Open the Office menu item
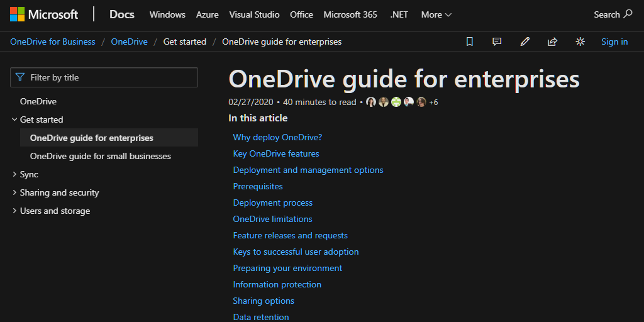This screenshot has height=322, width=644. point(301,15)
